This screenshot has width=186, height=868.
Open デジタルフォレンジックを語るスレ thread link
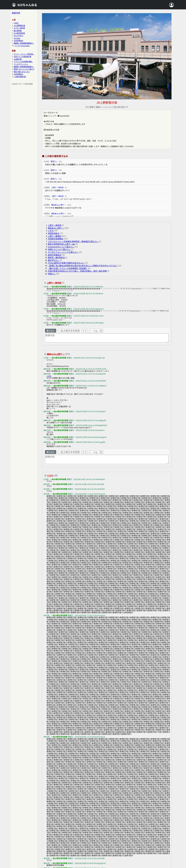click(63, 252)
